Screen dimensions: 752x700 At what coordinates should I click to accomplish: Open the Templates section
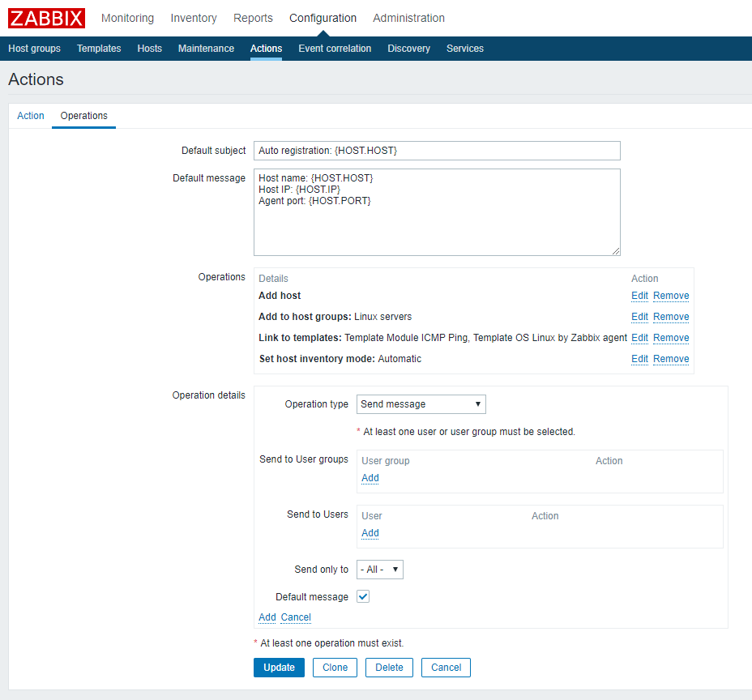pyautogui.click(x=99, y=49)
